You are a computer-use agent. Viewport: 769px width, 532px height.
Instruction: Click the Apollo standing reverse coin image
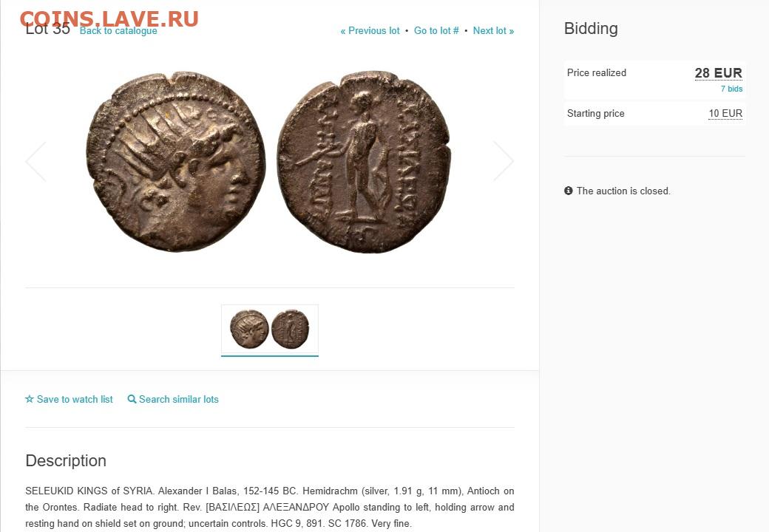[x=364, y=161]
